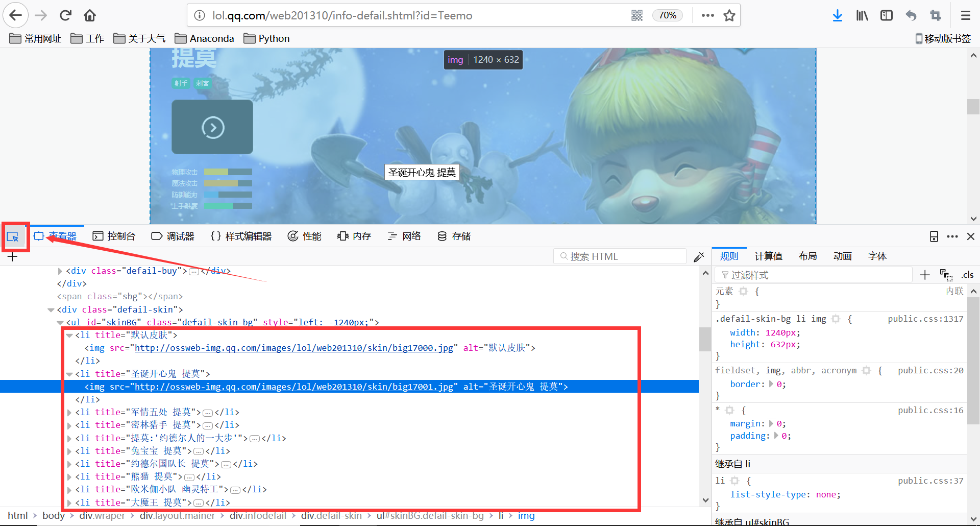Switch to the 样式编辑器 style editor tab
Screen dimensions: 980x526
(241, 236)
